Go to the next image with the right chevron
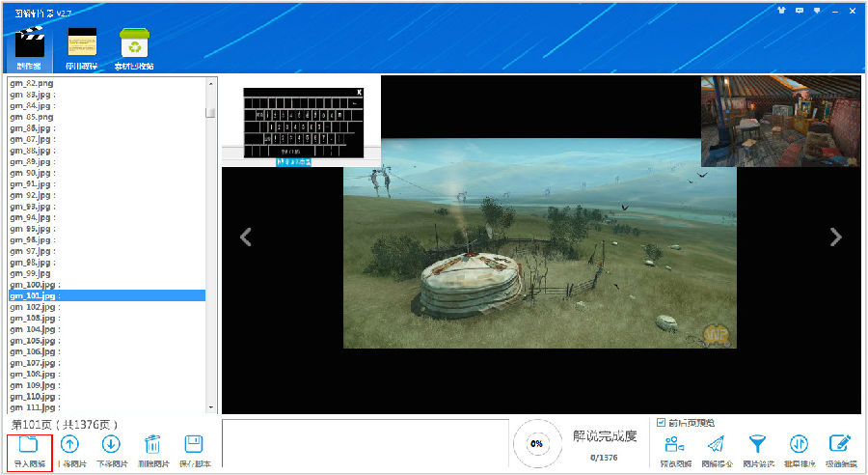The image size is (868, 475). tap(836, 237)
